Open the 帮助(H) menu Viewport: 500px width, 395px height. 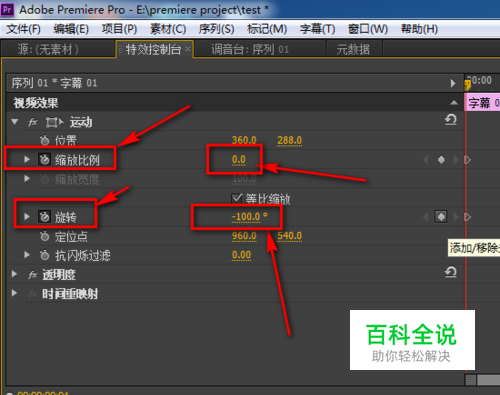tap(419, 29)
